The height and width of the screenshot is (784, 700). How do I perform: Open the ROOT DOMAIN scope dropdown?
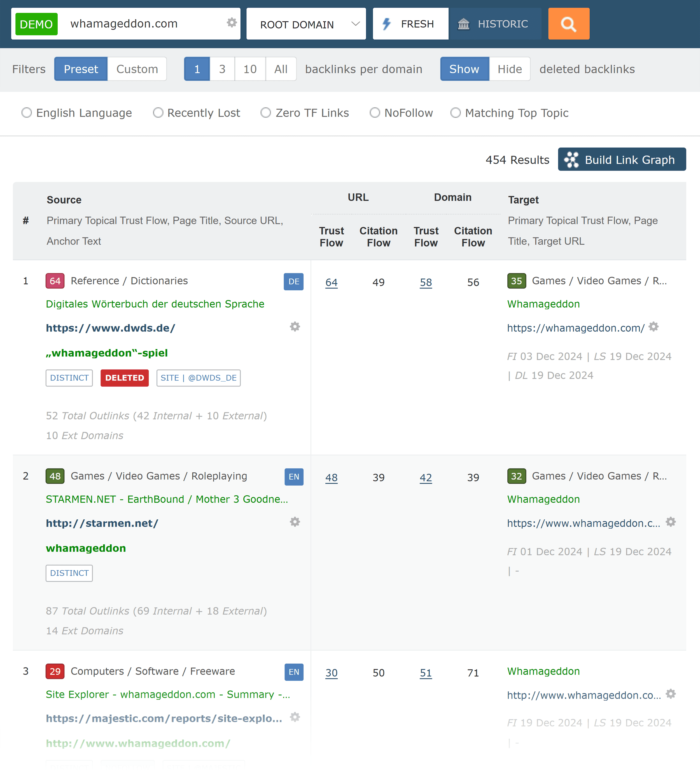[x=306, y=24]
